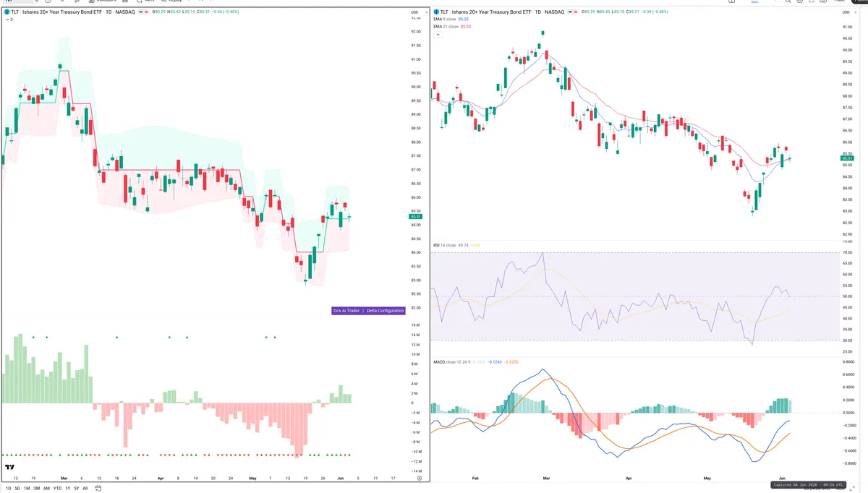Click the May label on left chart time axis
Image resolution: width=868 pixels, height=493 pixels.
[x=252, y=478]
